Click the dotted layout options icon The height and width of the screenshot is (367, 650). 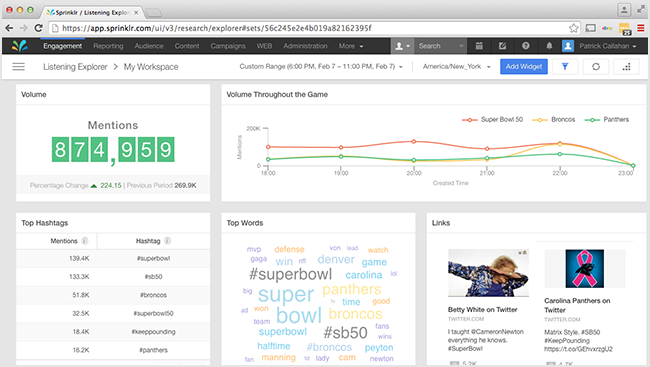[x=626, y=66]
